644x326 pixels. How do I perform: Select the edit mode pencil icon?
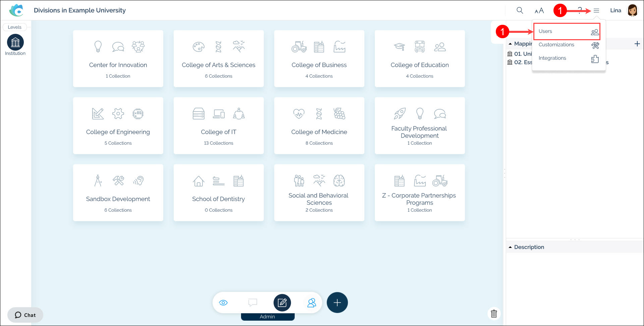pyautogui.click(x=282, y=303)
